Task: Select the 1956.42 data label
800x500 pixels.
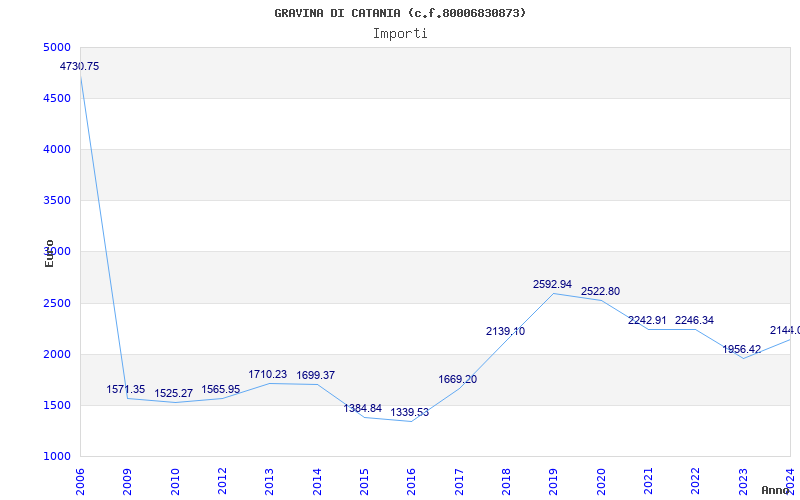Action: tap(741, 349)
